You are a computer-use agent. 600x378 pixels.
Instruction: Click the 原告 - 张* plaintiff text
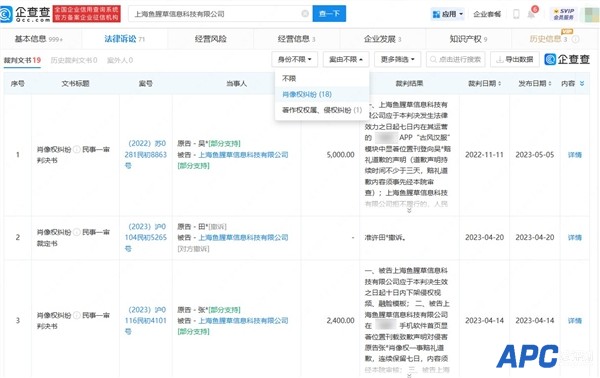click(x=192, y=310)
